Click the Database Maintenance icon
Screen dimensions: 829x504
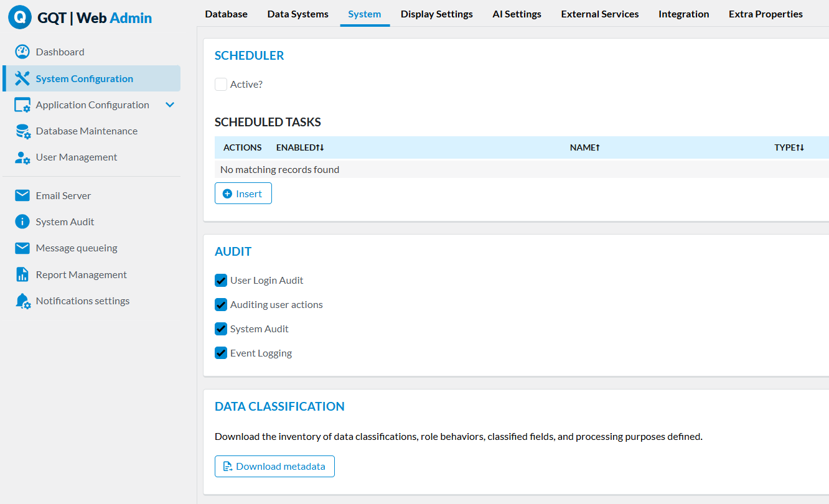[x=23, y=131]
